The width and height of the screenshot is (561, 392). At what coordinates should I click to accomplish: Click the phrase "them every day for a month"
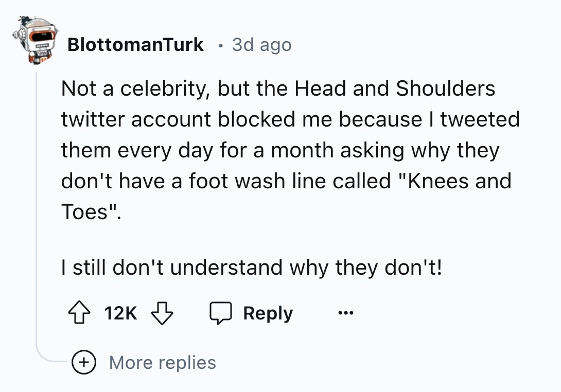(x=191, y=150)
